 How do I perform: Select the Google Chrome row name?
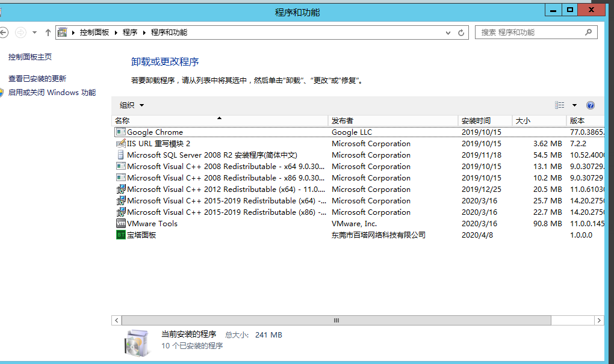[155, 132]
